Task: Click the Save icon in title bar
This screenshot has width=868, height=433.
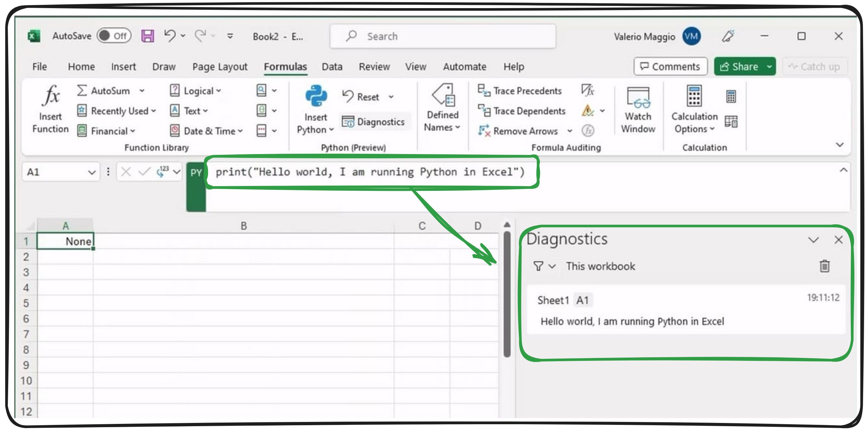Action: coord(147,36)
